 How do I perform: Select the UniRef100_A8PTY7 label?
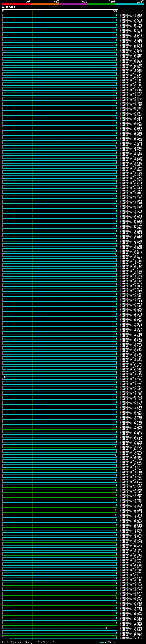click(131, 329)
